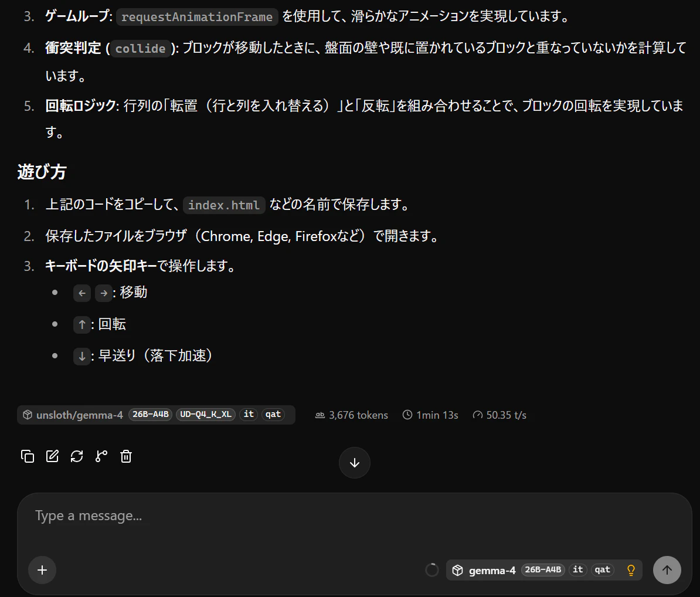Screen dimensions: 700x597
Task: Branch the conversation with the fork icon
Action: click(101, 456)
